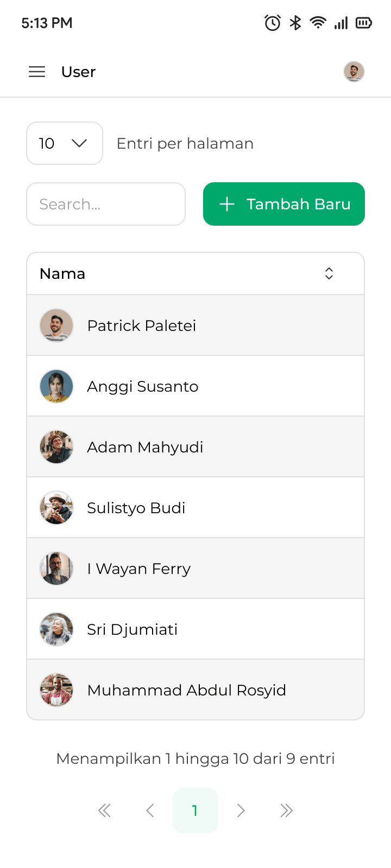Open Muhammad Abdul Rosyid entry
Screen dimensions: 391x868
pos(195,690)
